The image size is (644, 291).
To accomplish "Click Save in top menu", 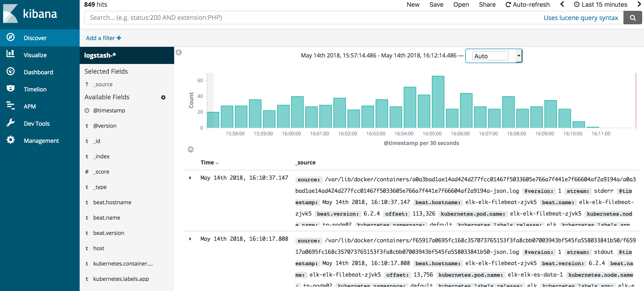I will 436,5.
